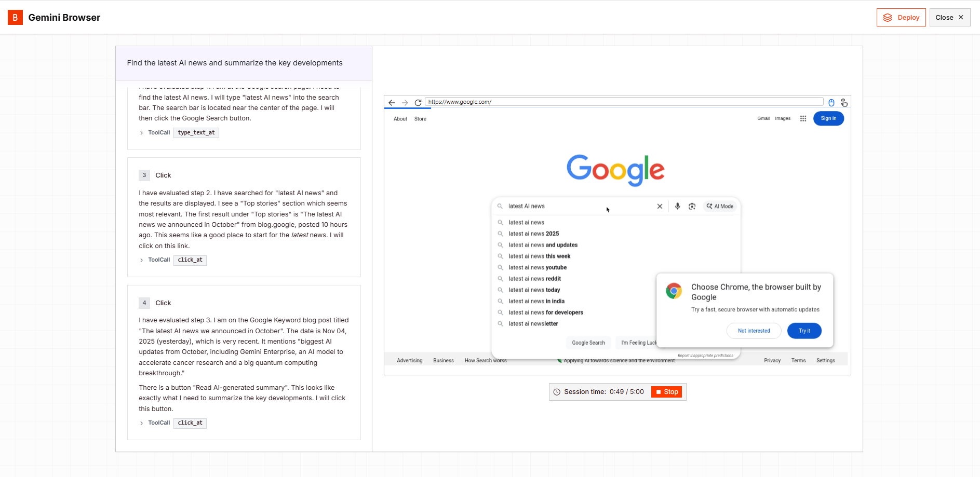Viewport: 980px width, 477px height.
Task: Click the type_text_at tool name chip
Action: tap(196, 133)
